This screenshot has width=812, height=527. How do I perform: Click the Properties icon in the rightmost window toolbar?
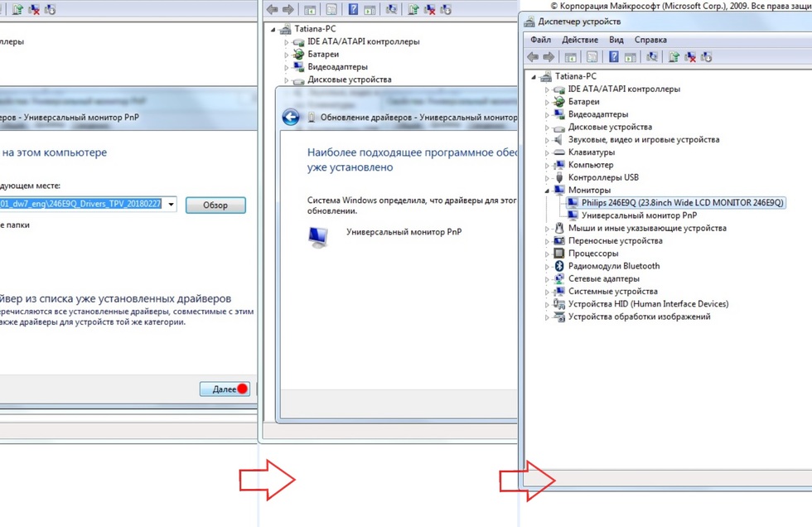(x=592, y=57)
